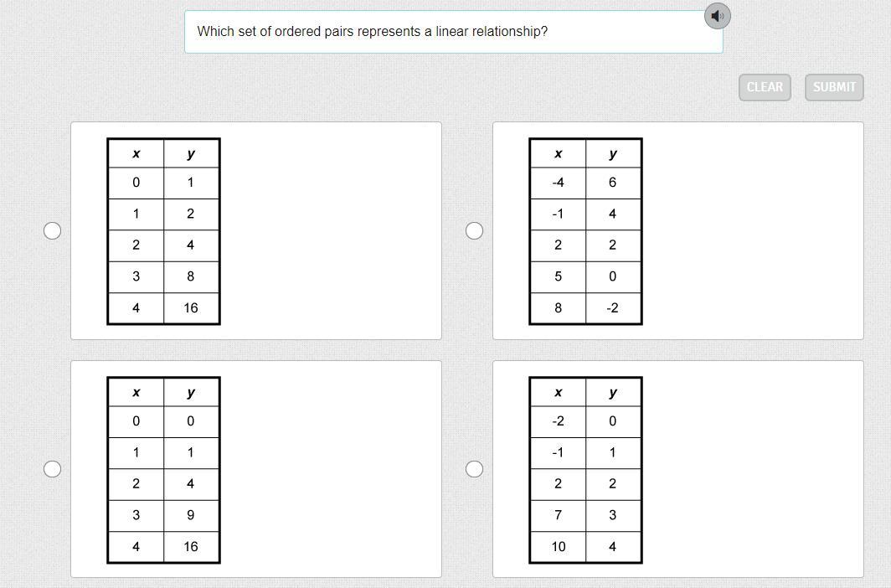Choose the top-left answer card

coord(255,230)
